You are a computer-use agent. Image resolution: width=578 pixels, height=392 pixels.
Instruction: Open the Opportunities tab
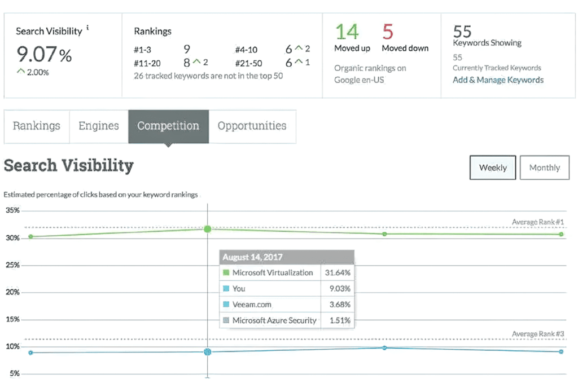coord(252,126)
